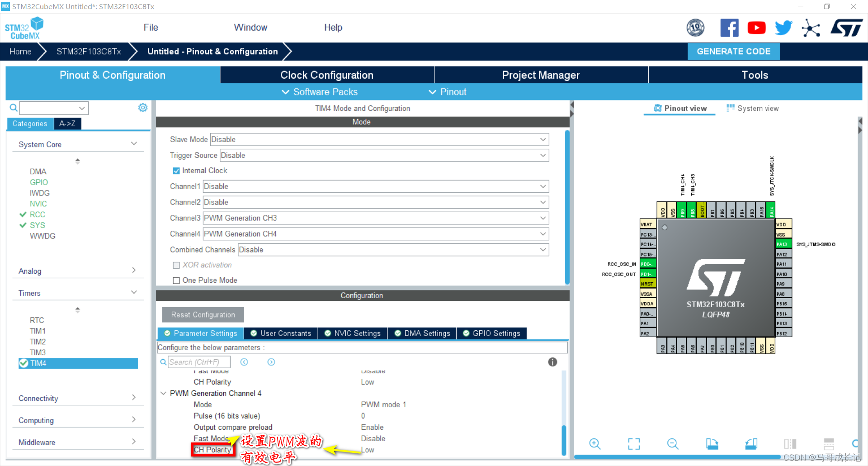Rotate the chip view clockwise icon
Image resolution: width=868 pixels, height=466 pixels.
[x=712, y=444]
